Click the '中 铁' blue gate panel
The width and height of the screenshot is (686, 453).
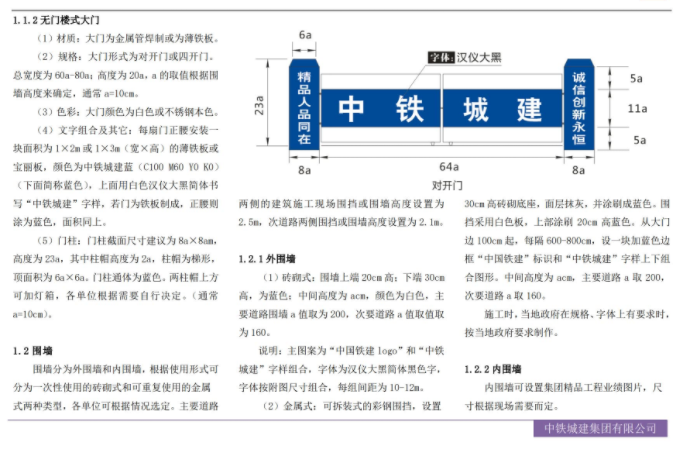click(x=381, y=109)
